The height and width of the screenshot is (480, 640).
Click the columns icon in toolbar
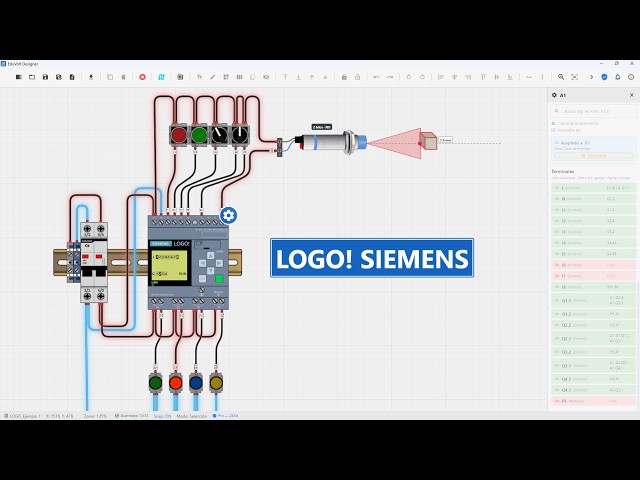point(240,77)
